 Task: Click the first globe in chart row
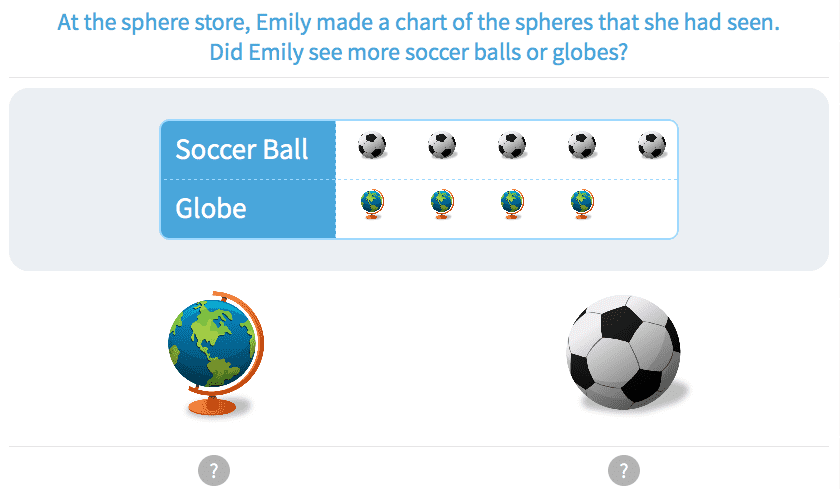tap(372, 204)
